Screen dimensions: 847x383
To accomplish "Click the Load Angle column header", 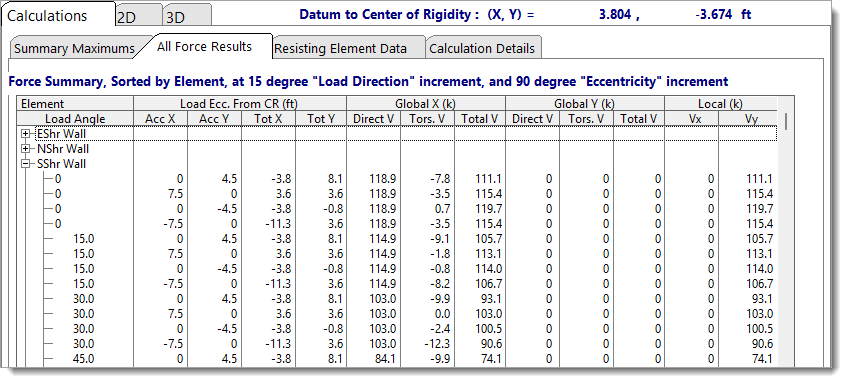I will [75, 118].
